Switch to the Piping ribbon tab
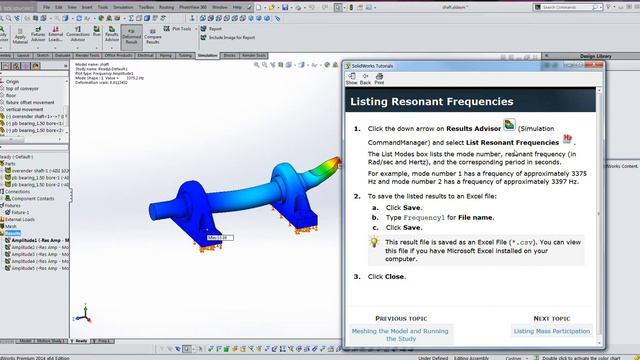The image size is (640, 360). click(166, 55)
